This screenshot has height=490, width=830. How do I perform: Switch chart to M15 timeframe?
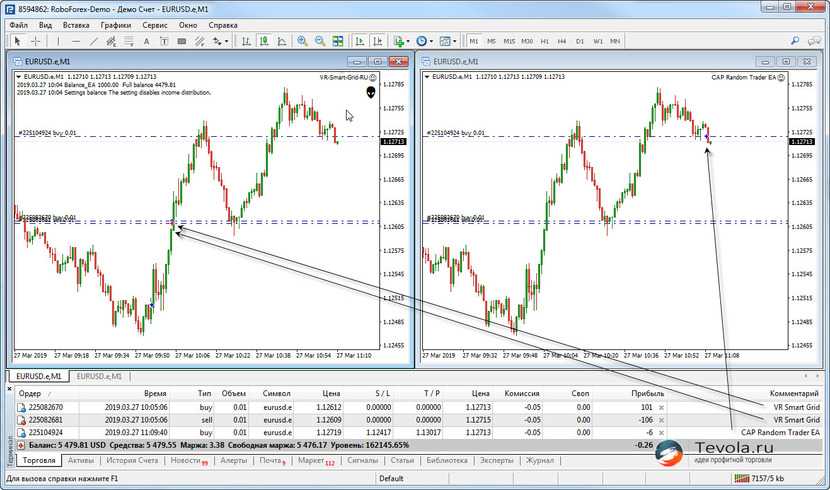pyautogui.click(x=510, y=41)
